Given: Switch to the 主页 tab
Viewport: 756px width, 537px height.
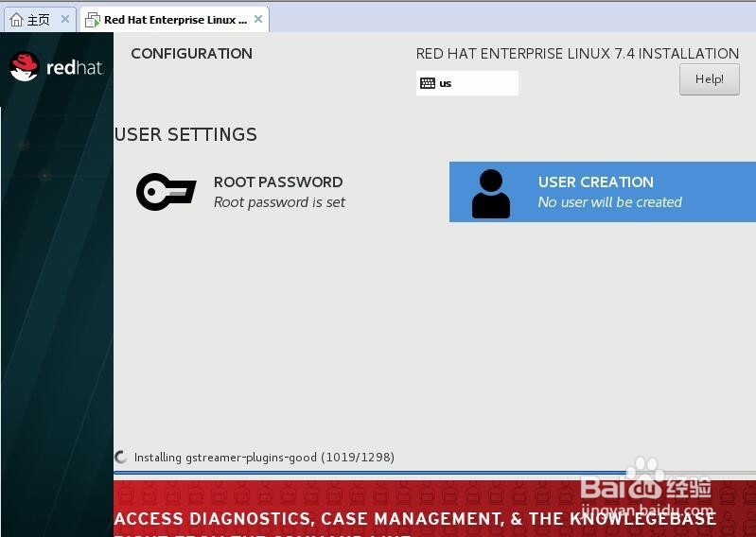Looking at the screenshot, I should [x=40, y=19].
